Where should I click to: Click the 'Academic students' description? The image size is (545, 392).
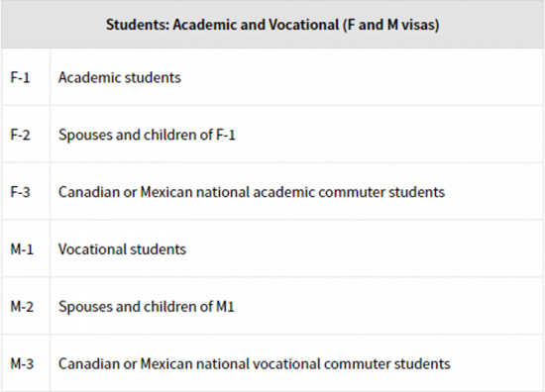click(120, 77)
